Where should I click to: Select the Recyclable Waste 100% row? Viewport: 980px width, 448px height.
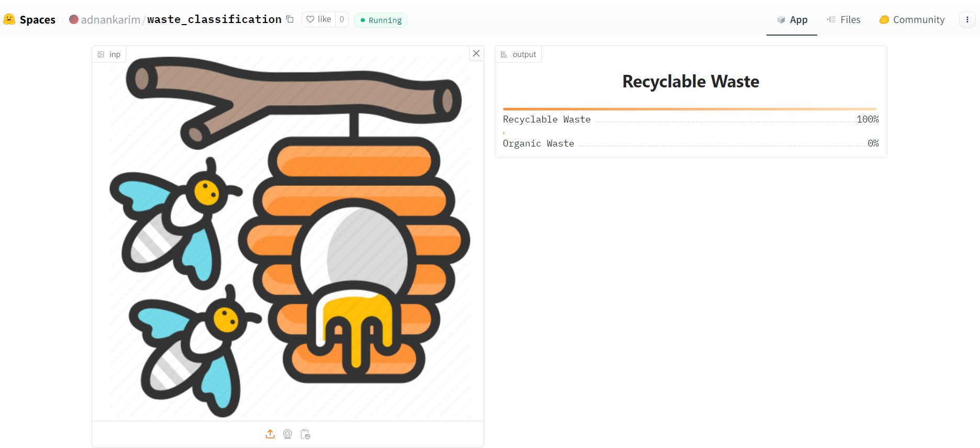[691, 119]
